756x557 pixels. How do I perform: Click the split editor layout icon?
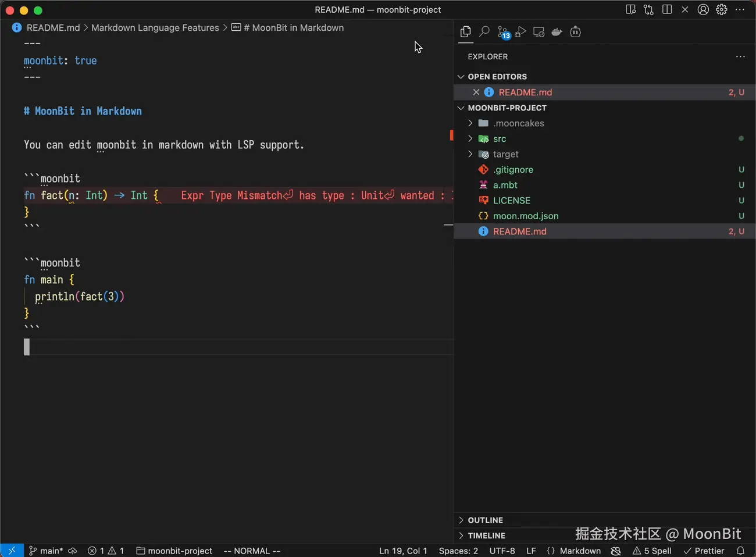(x=667, y=10)
